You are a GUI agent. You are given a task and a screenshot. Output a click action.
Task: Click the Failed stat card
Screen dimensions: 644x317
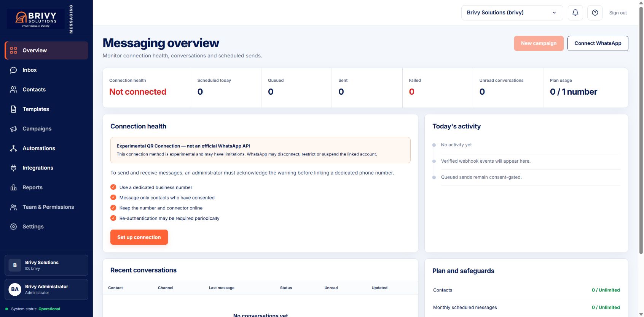tap(438, 88)
